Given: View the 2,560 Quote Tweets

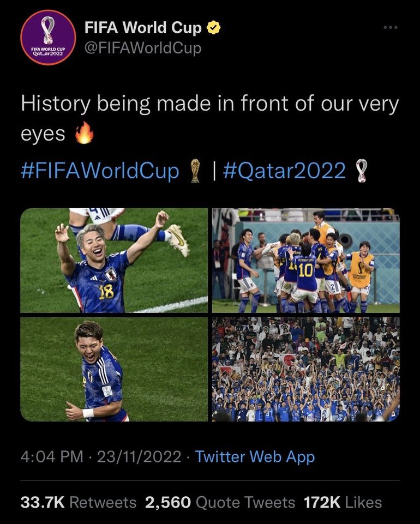Looking at the screenshot, I should [220, 502].
